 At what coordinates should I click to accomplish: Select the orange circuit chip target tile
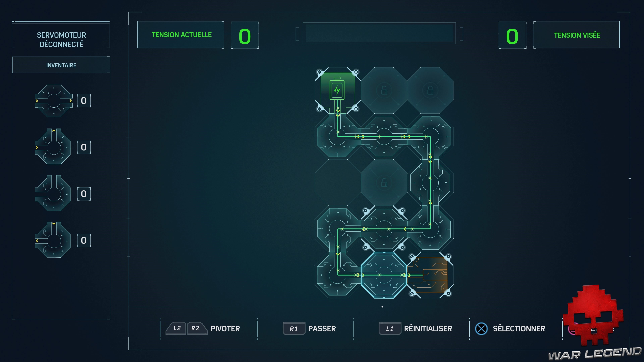[x=430, y=275]
